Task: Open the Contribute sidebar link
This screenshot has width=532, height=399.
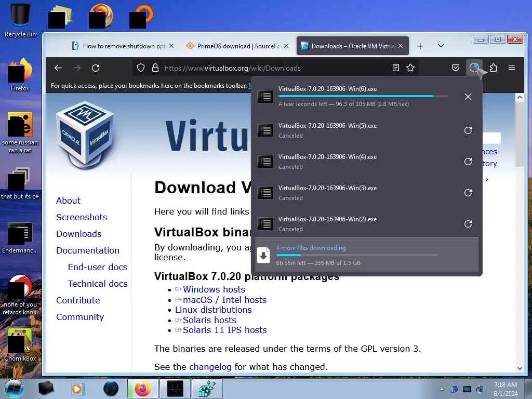Action: pos(78,300)
